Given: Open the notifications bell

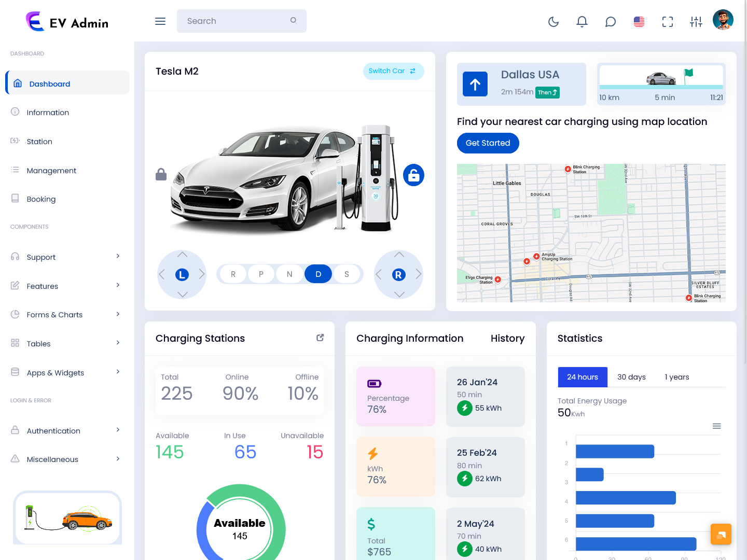Looking at the screenshot, I should (x=582, y=21).
